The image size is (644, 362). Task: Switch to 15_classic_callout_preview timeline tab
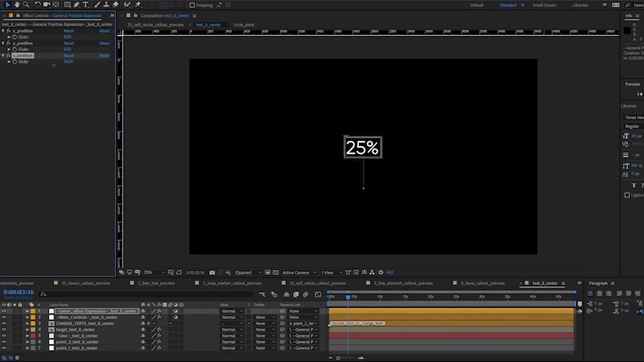pos(86,283)
